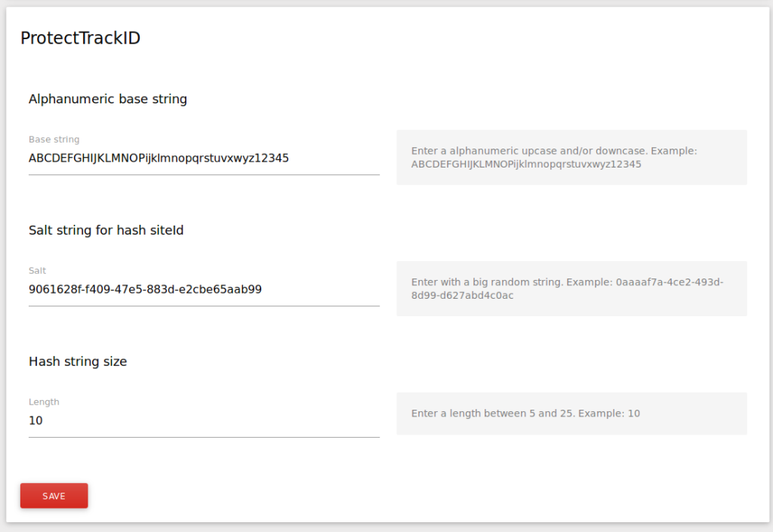Screen dimensions: 773x532
Task: Click the Salt field label
Action: click(x=37, y=270)
